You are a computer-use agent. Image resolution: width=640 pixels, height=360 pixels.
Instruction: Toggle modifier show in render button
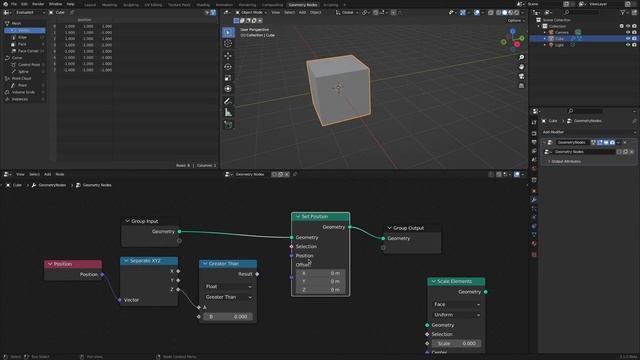point(612,142)
